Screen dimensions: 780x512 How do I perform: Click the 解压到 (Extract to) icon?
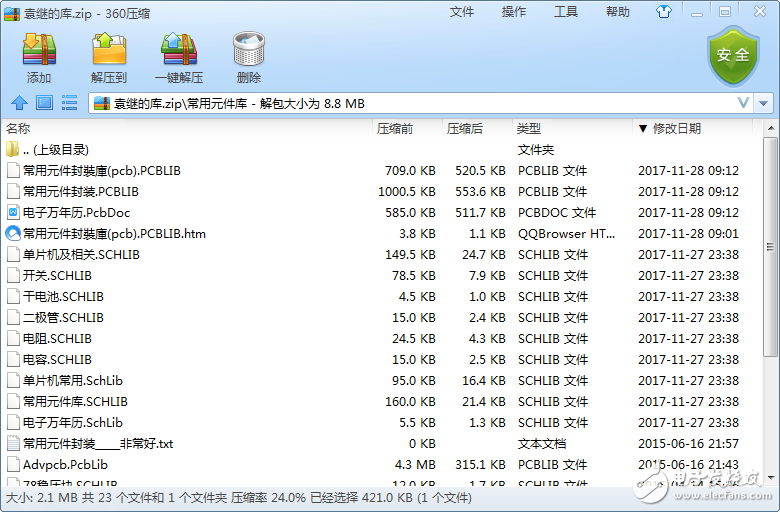[x=108, y=58]
